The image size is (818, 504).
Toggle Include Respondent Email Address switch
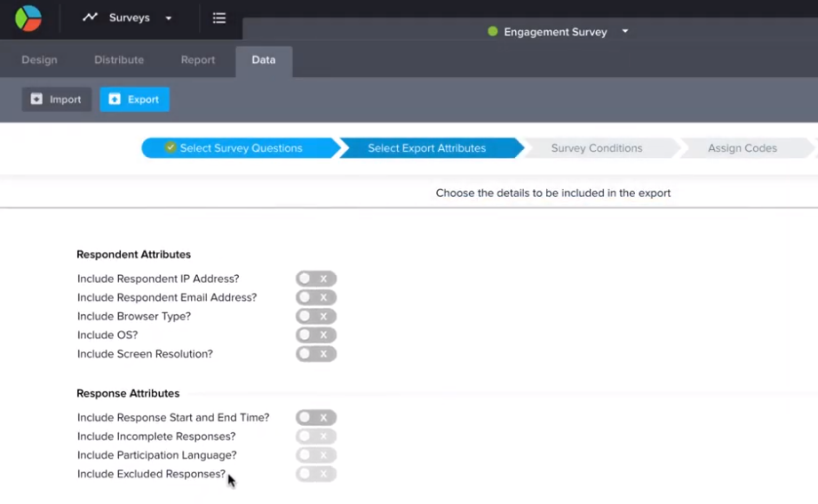click(x=316, y=297)
